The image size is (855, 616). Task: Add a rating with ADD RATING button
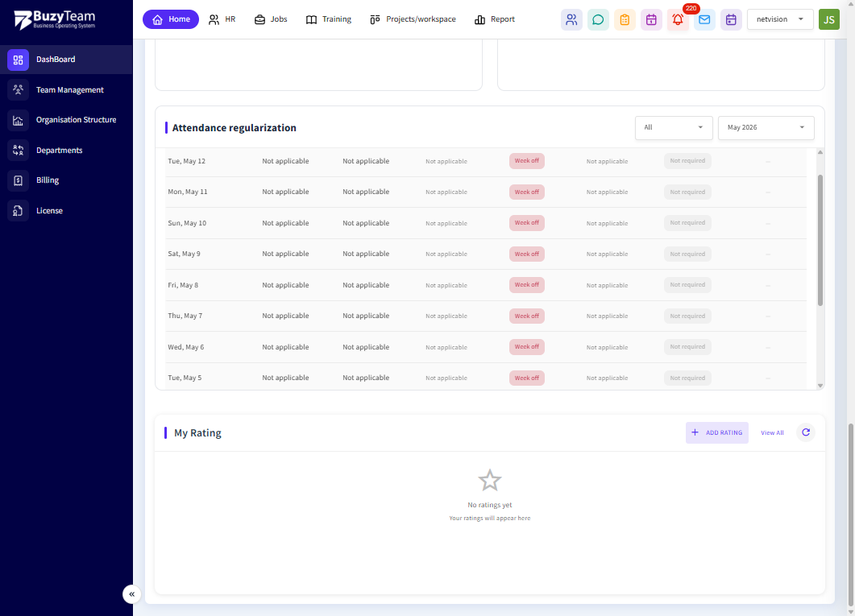coord(717,432)
